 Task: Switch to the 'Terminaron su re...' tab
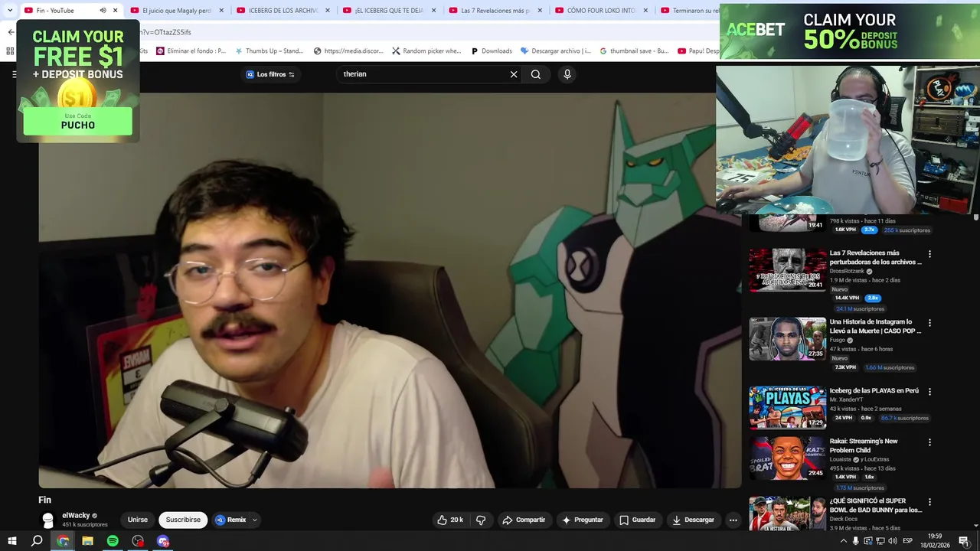(x=689, y=11)
